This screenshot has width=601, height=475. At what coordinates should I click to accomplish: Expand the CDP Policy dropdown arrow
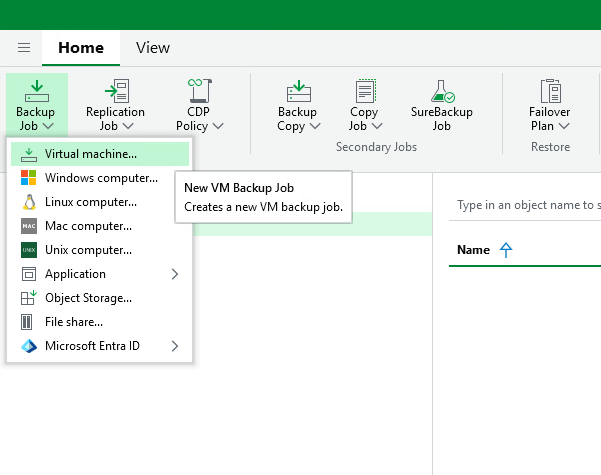click(x=218, y=126)
